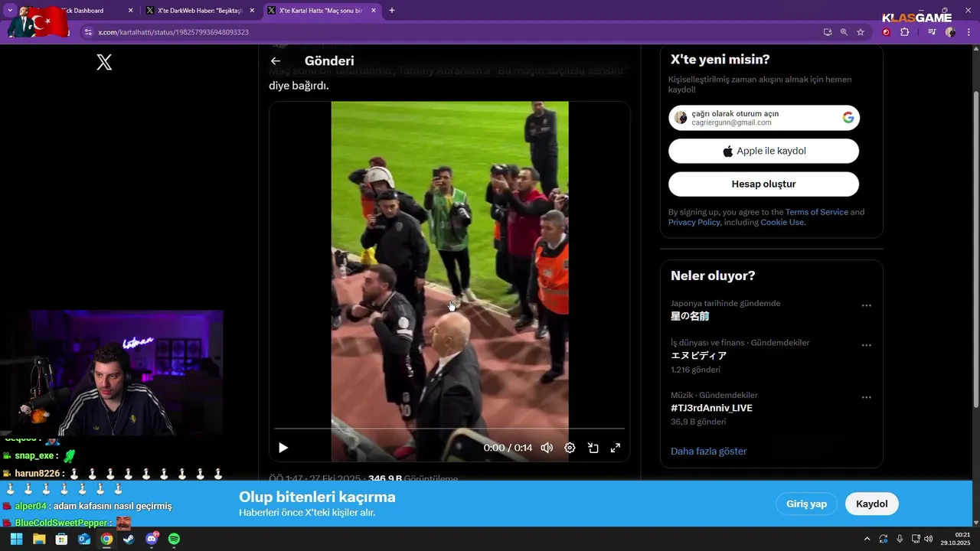This screenshot has height=551, width=980.
Task: Close the DarkWeb Haber tab
Action: point(252,11)
